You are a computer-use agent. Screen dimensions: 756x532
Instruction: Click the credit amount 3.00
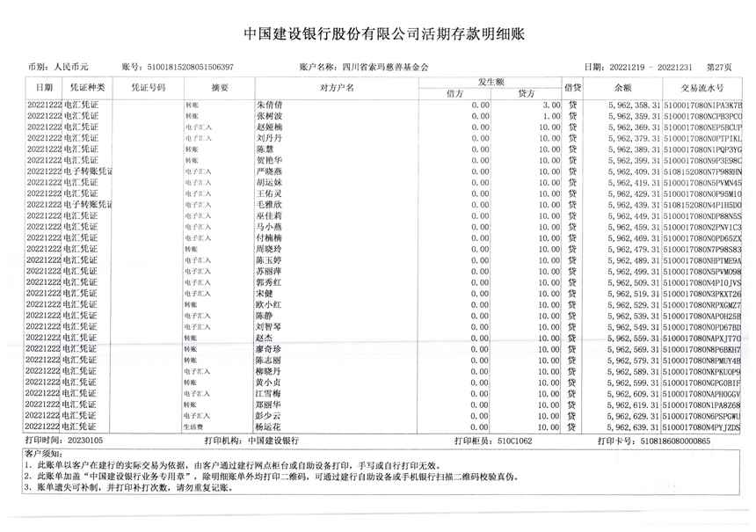point(551,105)
